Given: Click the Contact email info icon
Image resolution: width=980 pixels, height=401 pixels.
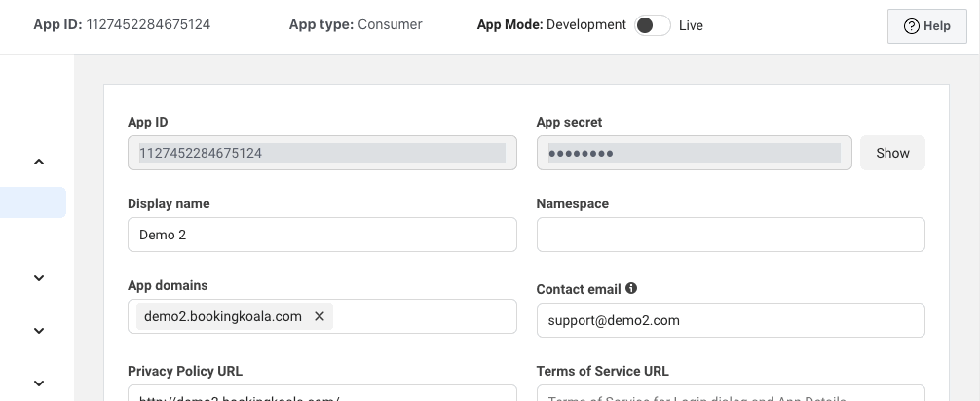Looking at the screenshot, I should pyautogui.click(x=631, y=288).
